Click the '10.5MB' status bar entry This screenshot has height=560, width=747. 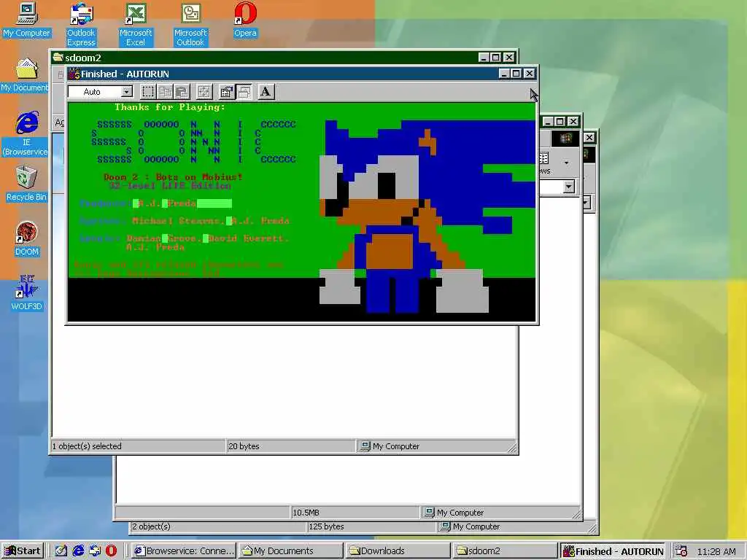306,513
